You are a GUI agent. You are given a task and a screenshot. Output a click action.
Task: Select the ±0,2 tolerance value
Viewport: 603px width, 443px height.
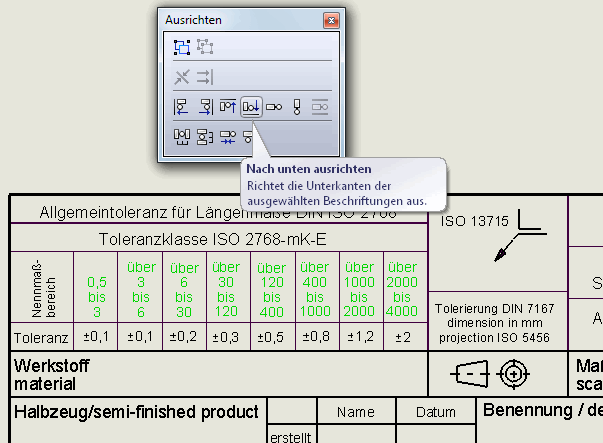tap(183, 337)
